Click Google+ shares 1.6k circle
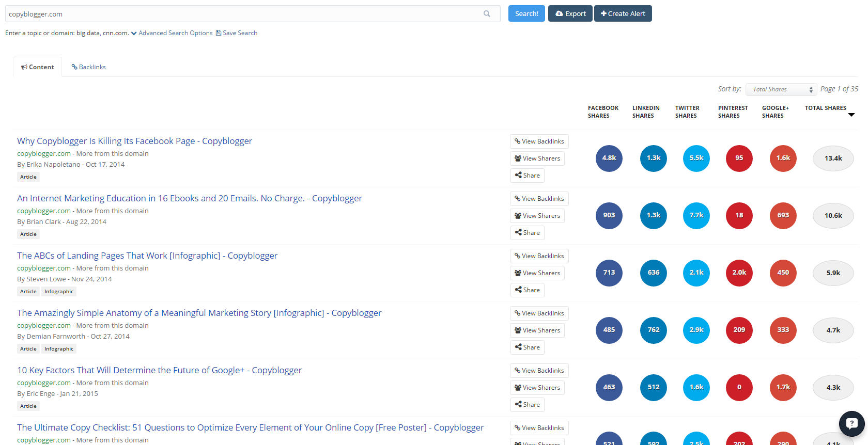 [783, 158]
